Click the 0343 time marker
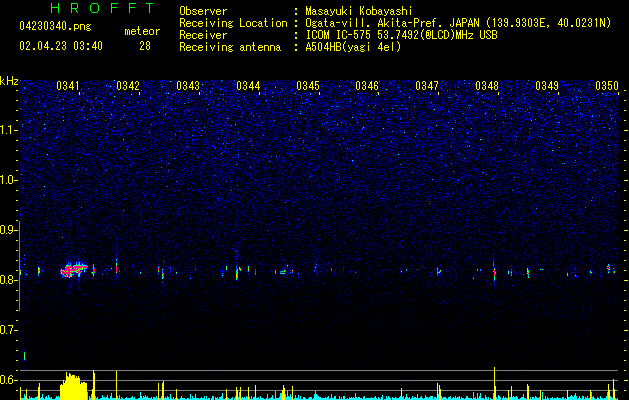Viewport: 629px width, 400px height. [x=188, y=86]
